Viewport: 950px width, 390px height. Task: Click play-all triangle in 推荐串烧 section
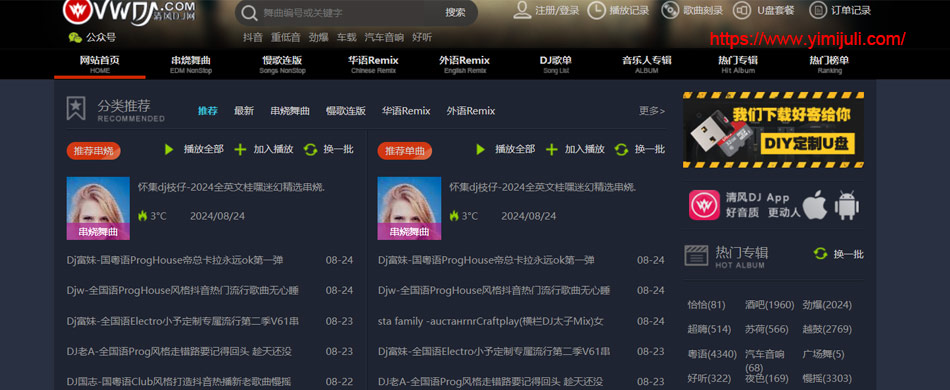pyautogui.click(x=169, y=149)
